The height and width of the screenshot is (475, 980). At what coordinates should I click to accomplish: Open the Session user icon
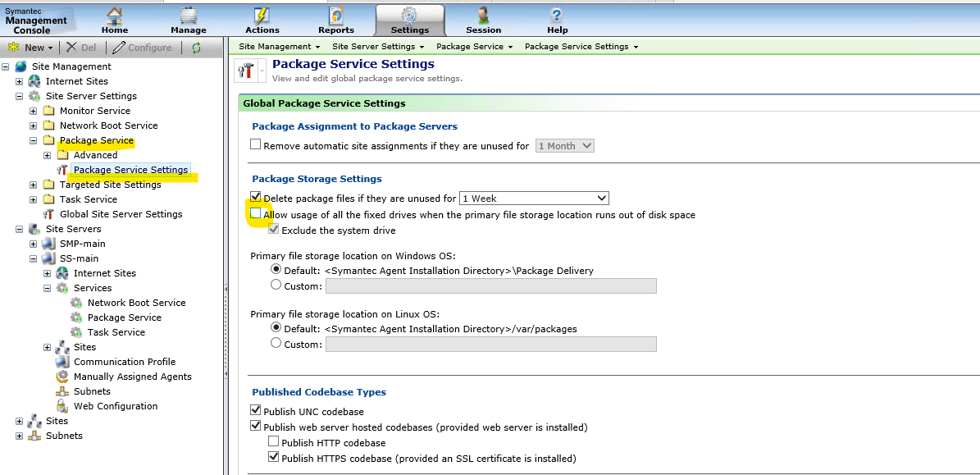tap(483, 15)
